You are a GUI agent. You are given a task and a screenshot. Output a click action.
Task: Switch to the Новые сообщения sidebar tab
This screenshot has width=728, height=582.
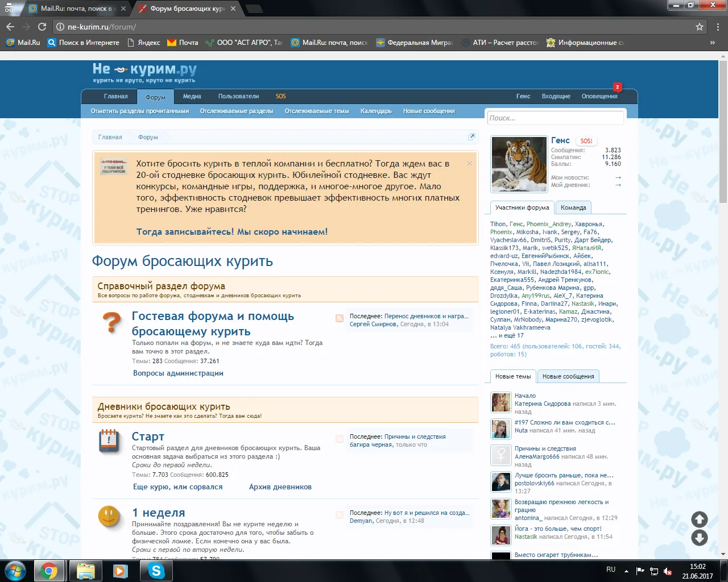pyautogui.click(x=568, y=376)
